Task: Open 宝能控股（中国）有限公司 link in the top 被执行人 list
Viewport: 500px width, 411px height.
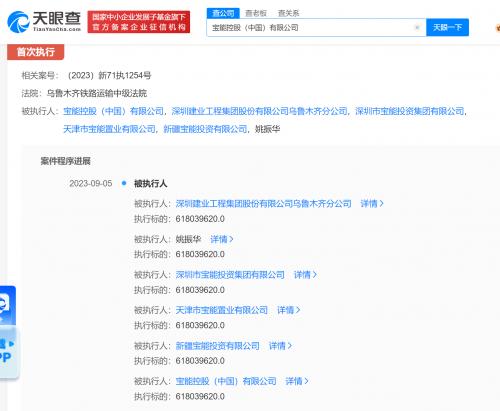Action: pyautogui.click(x=113, y=111)
